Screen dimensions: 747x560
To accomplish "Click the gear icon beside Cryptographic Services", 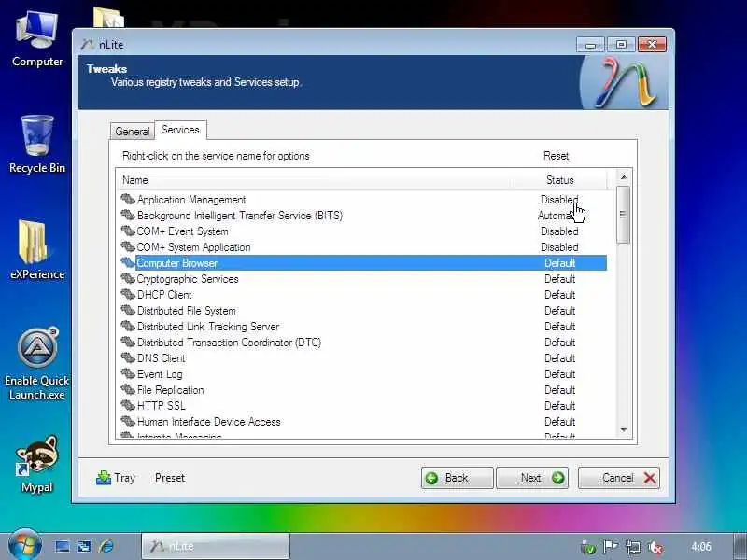I will coord(128,278).
